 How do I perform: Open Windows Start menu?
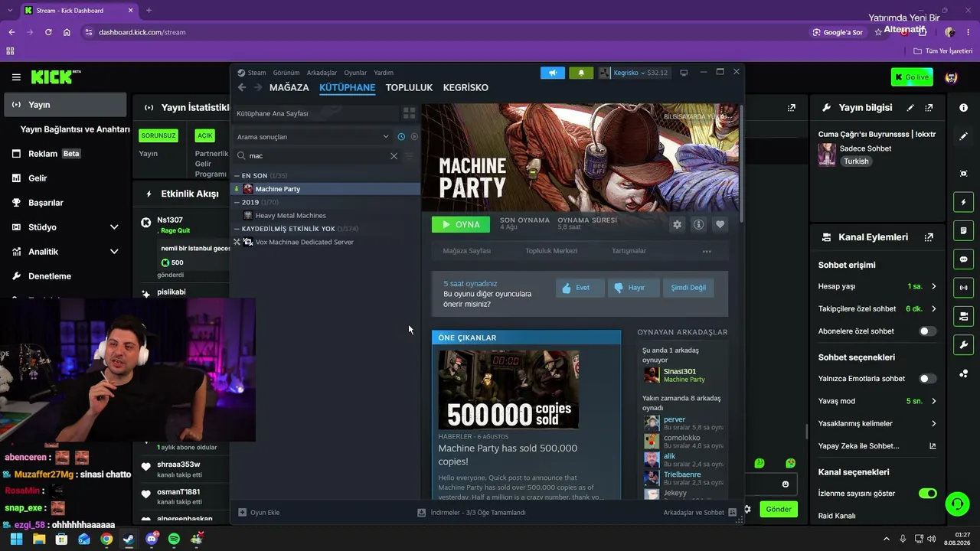click(x=16, y=539)
